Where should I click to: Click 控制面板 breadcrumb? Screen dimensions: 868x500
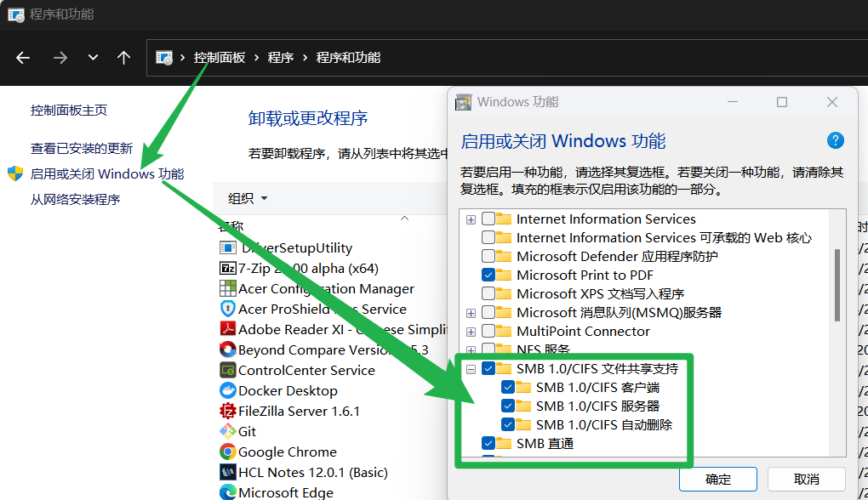pos(220,58)
